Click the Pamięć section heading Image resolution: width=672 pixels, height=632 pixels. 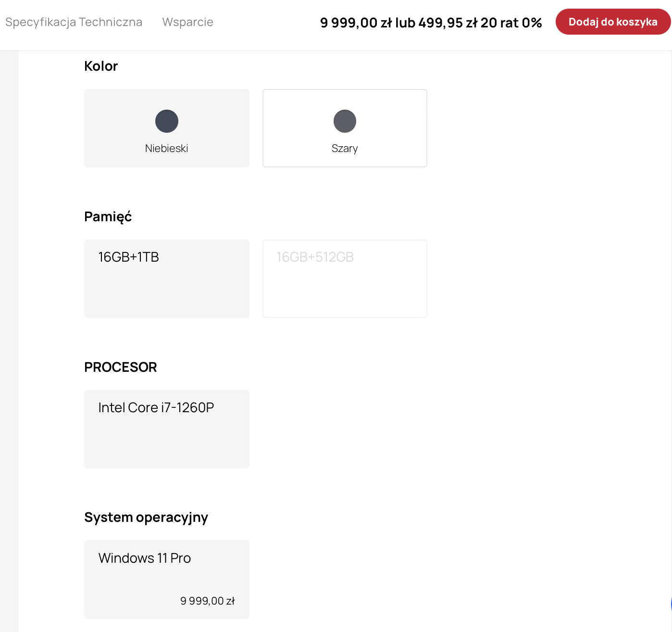pyautogui.click(x=108, y=217)
